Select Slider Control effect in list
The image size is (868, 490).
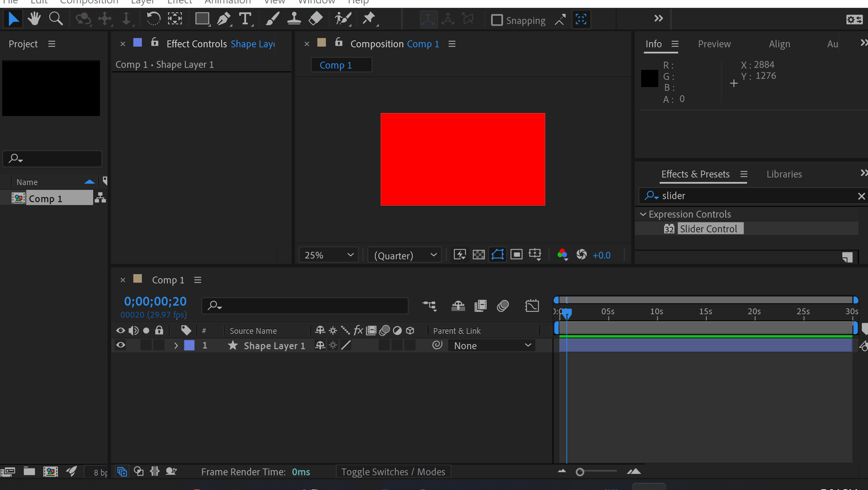click(x=708, y=229)
